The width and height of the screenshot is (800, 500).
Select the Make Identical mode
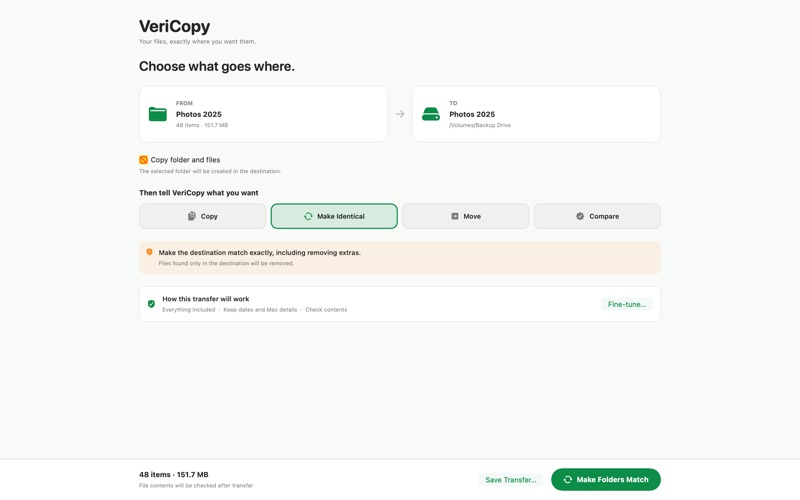334,216
